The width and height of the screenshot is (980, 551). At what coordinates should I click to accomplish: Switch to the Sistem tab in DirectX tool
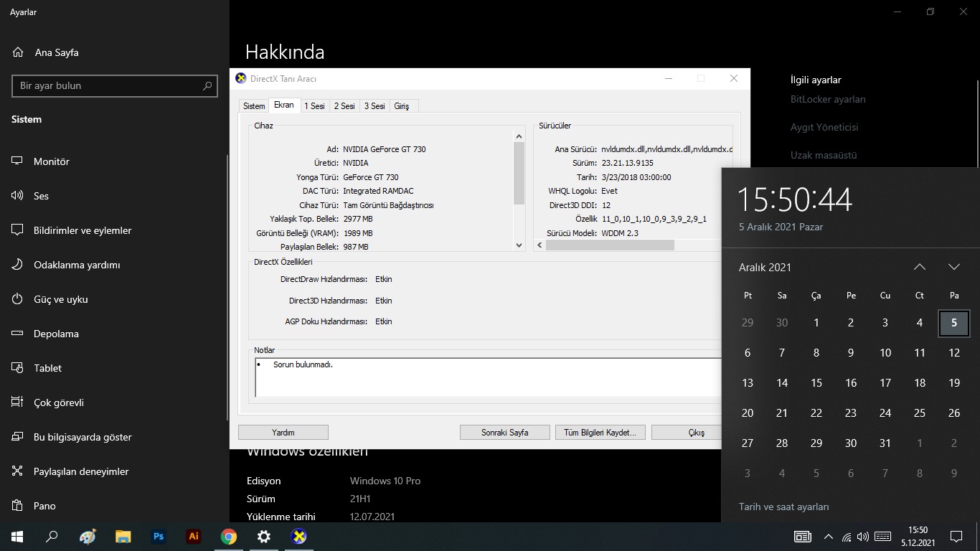(254, 106)
